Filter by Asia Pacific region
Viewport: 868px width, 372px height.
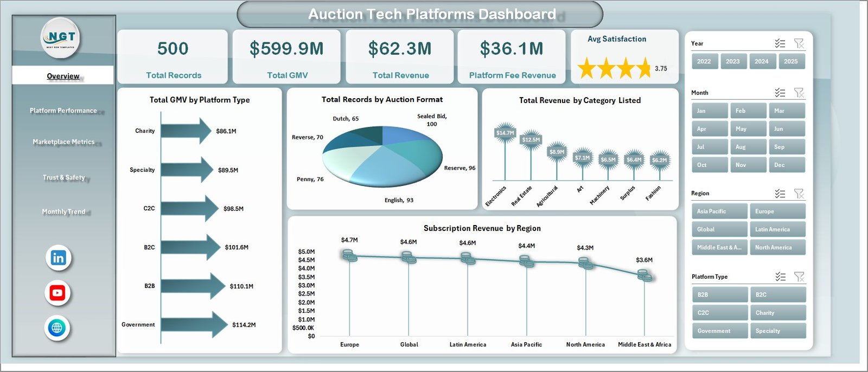coord(719,211)
